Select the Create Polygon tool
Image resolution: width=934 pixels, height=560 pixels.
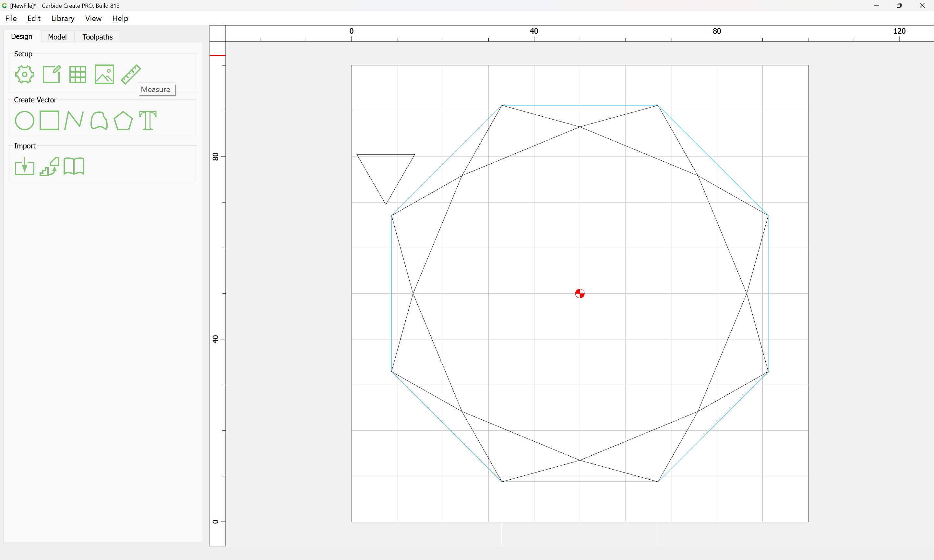pyautogui.click(x=123, y=120)
